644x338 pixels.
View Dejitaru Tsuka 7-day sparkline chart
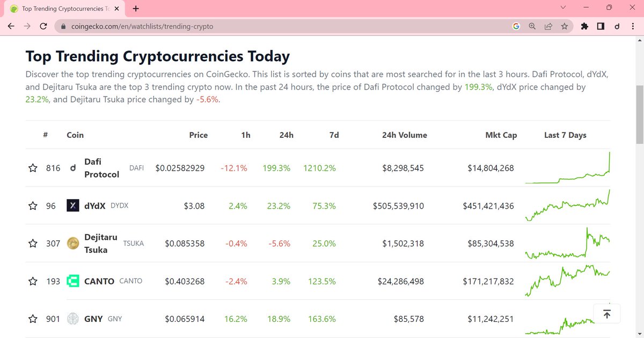point(568,244)
